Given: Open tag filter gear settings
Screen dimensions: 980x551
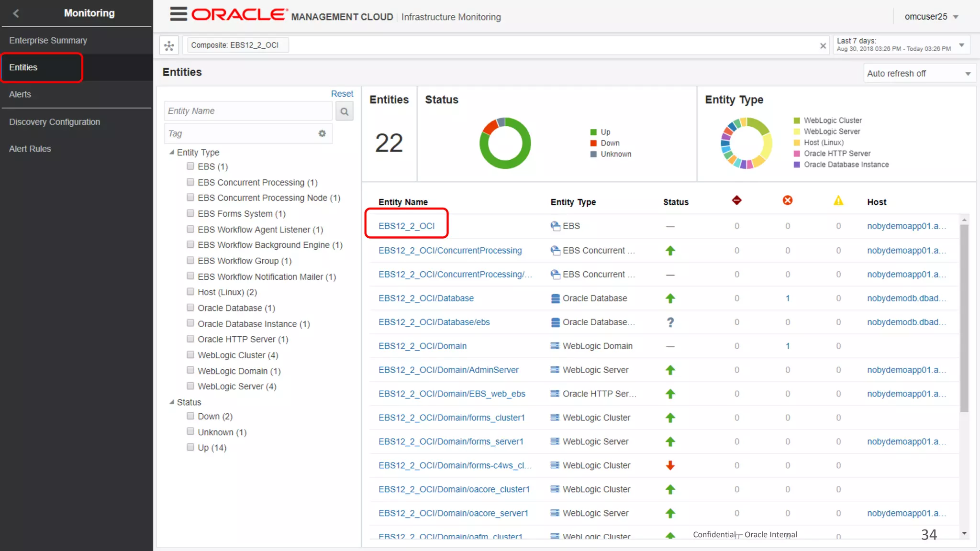Looking at the screenshot, I should tap(322, 133).
